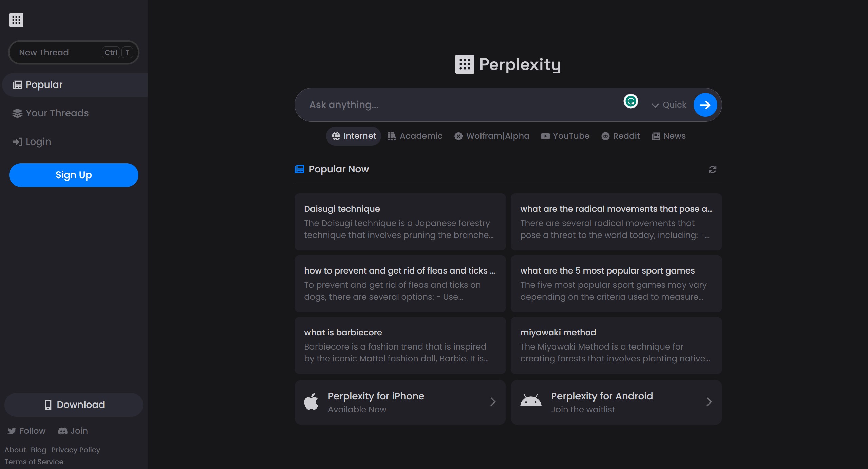The width and height of the screenshot is (868, 469).
Task: Refresh the Popular Now feed
Action: click(x=712, y=169)
